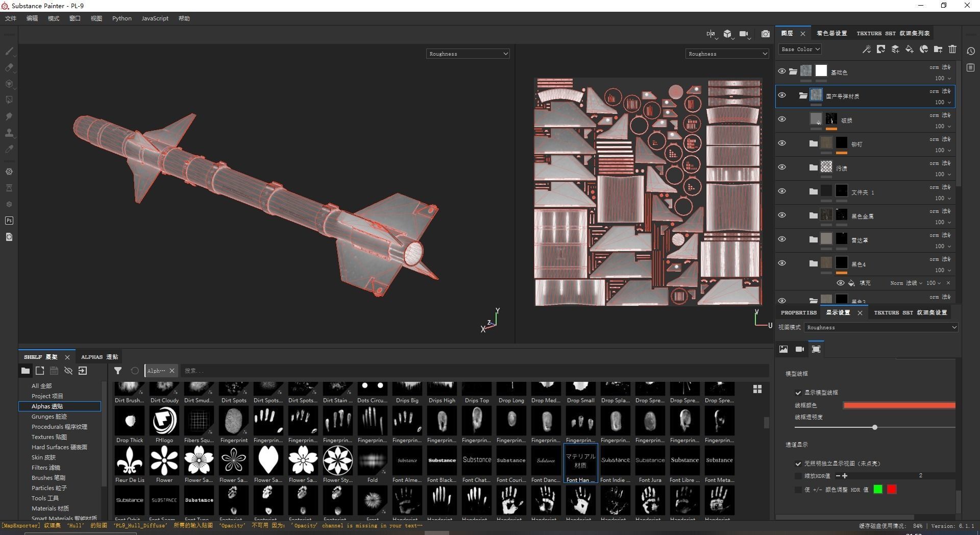Screen dimensions: 980x535
Task: Open the 3D viewport Roughness dropdown
Action: (x=468, y=54)
